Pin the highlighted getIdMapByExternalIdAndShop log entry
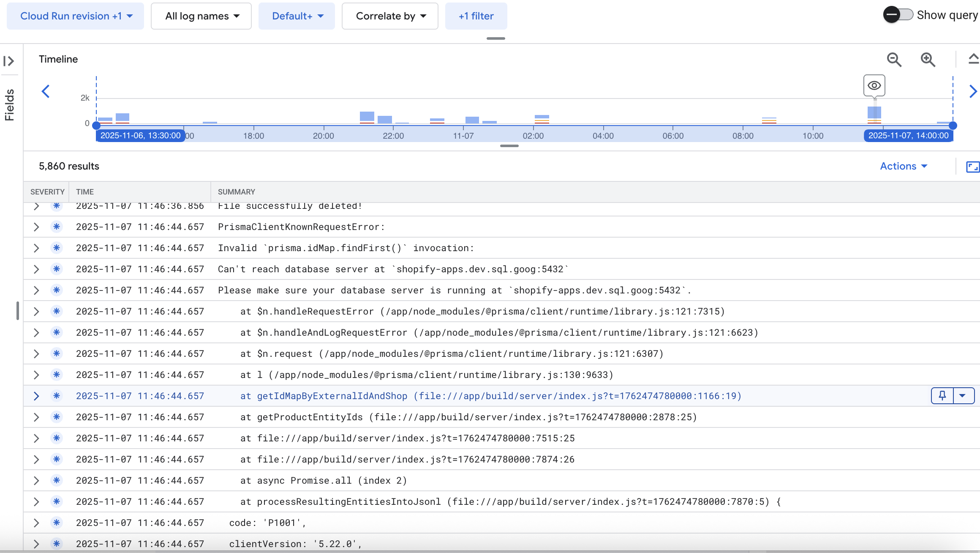The height and width of the screenshot is (553, 980). click(942, 396)
